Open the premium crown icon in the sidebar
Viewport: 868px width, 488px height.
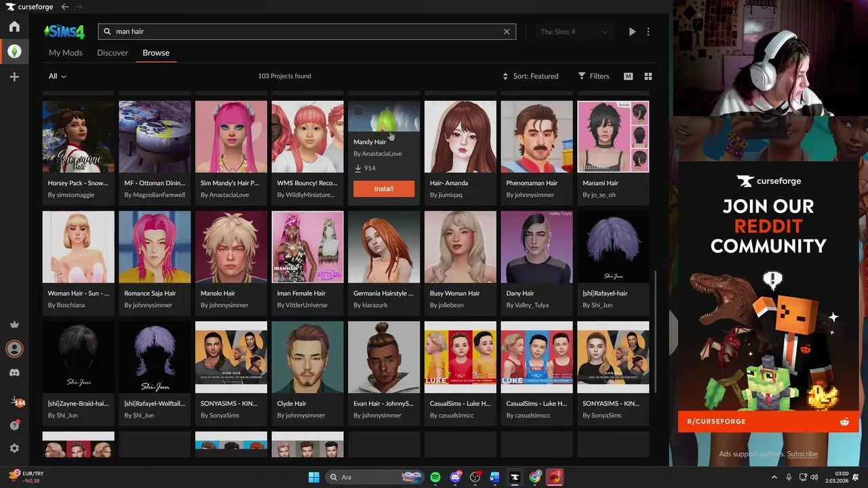coord(14,324)
